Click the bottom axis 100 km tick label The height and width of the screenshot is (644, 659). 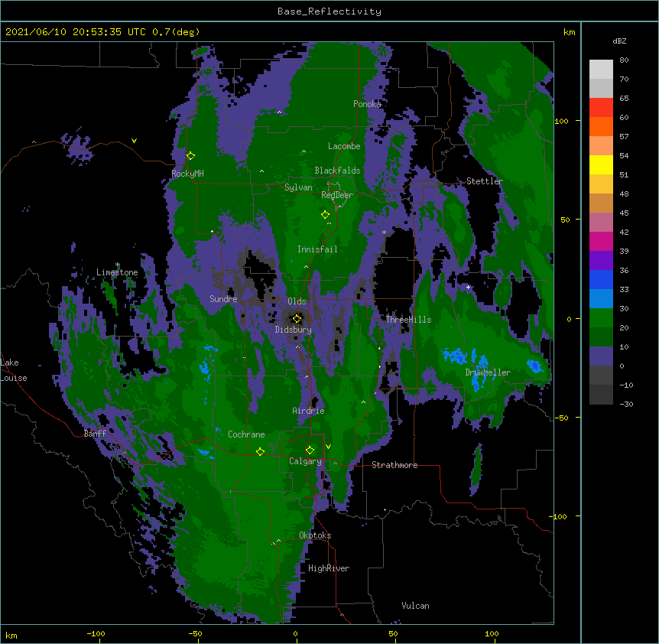tap(492, 633)
